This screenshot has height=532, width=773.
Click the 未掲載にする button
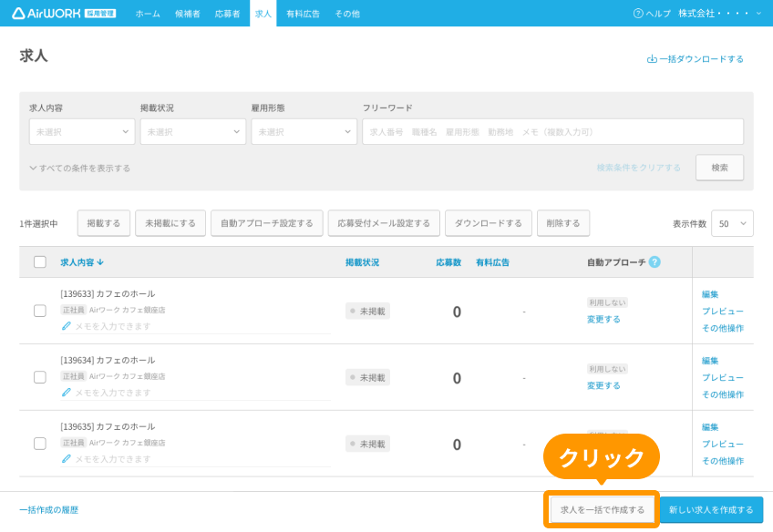[170, 223]
